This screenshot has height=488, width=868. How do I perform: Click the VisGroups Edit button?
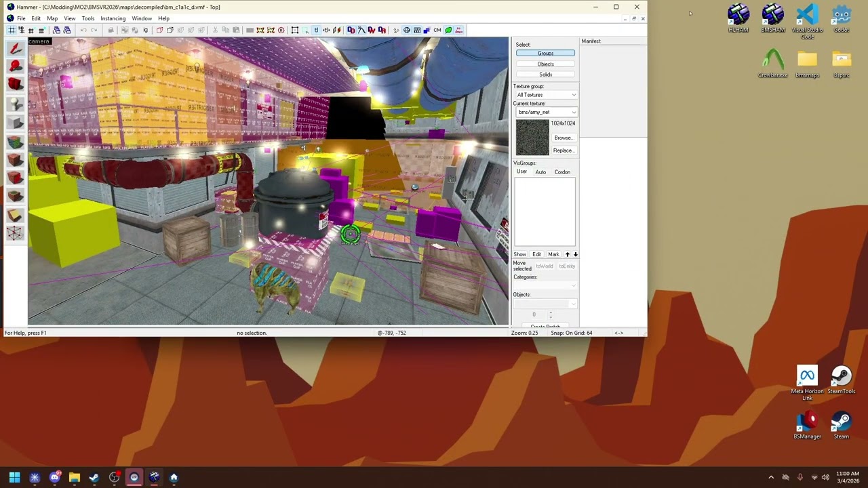pyautogui.click(x=536, y=254)
